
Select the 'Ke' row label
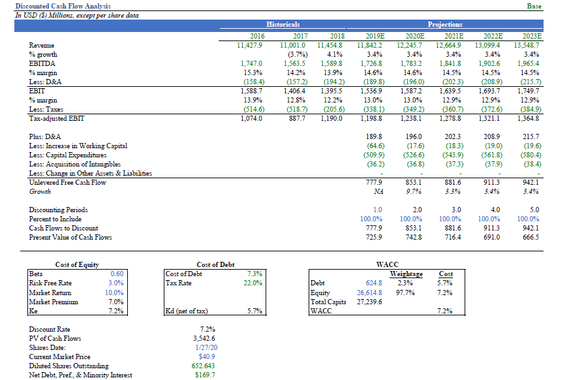[x=33, y=311]
